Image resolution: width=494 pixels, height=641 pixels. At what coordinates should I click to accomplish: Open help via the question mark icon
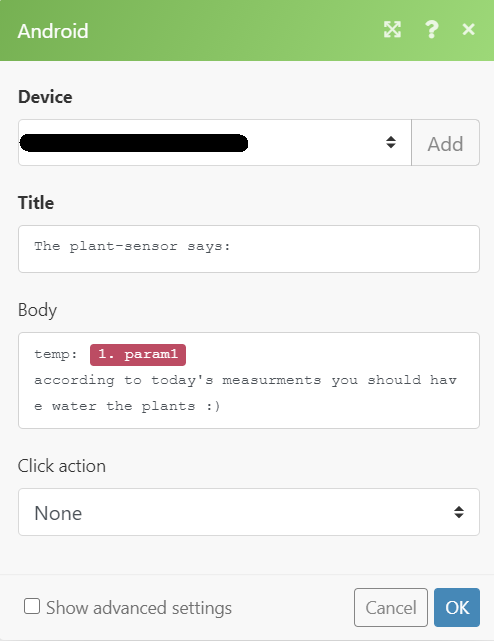(431, 29)
